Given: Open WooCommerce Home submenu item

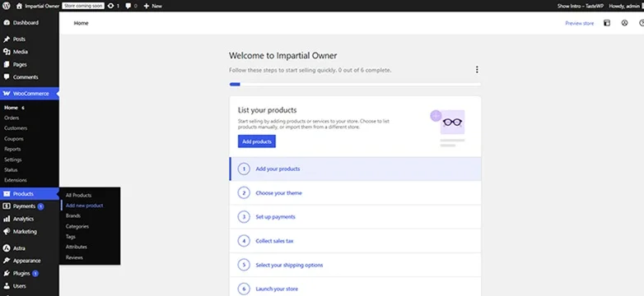Looking at the screenshot, I should [11, 108].
